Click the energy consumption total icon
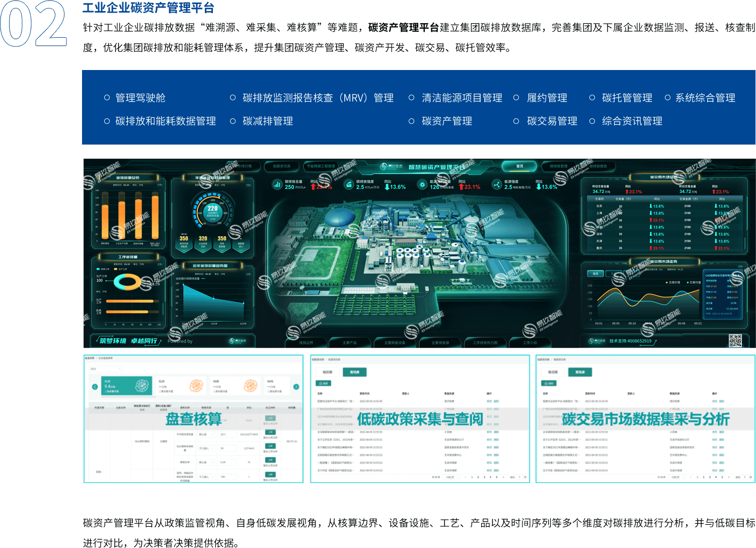756x548 pixels. 422,185
